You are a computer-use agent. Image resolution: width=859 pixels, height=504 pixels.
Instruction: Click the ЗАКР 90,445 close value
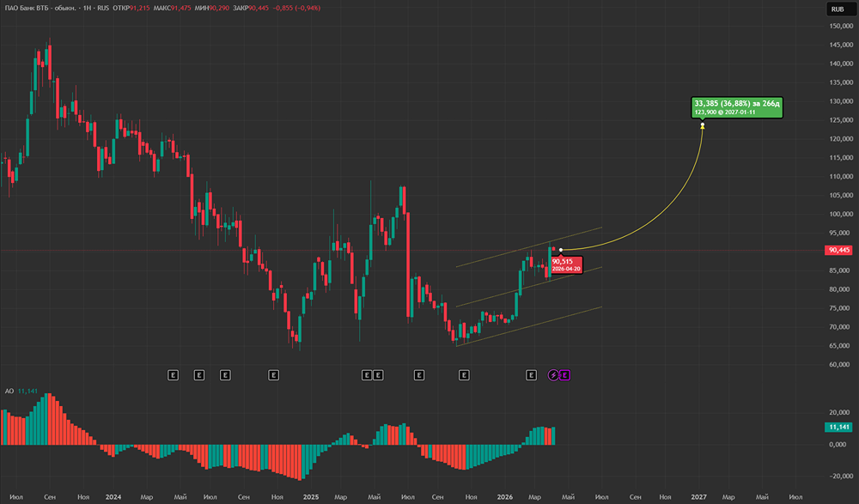click(251, 9)
